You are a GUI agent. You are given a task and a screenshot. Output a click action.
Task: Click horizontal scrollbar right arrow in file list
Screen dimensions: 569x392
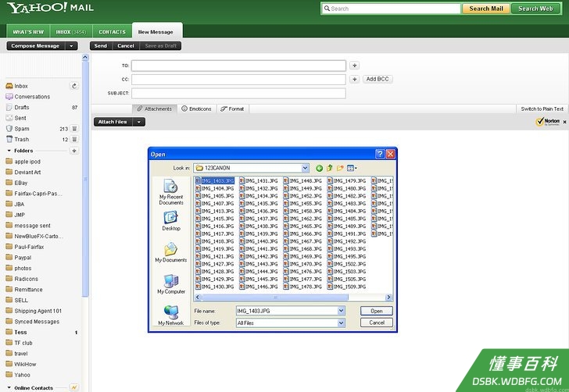388,298
